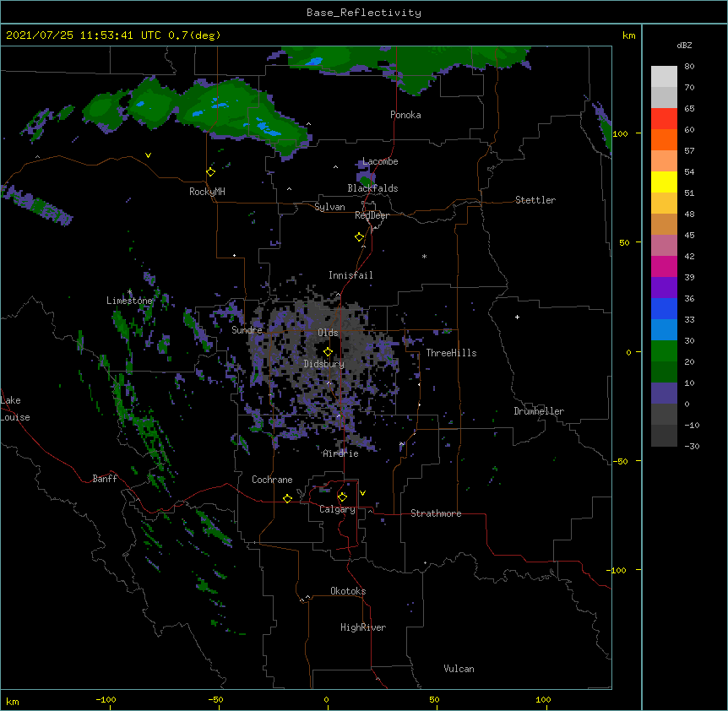
Task: Click the -30 value on the dBZ scale
Action: coord(692,446)
